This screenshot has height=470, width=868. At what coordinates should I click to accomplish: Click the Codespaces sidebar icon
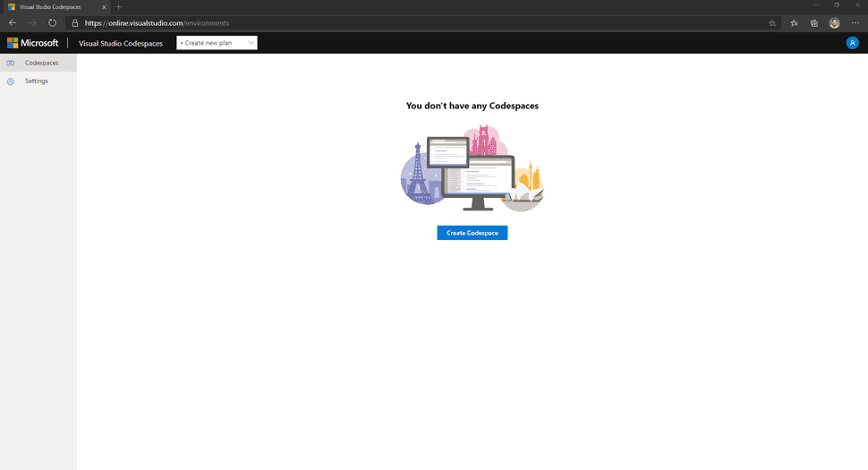tap(11, 63)
